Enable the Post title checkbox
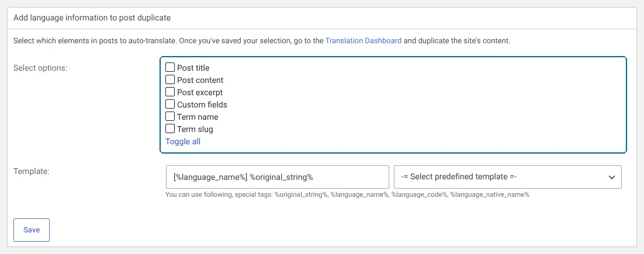The image size is (644, 254). pyautogui.click(x=170, y=67)
